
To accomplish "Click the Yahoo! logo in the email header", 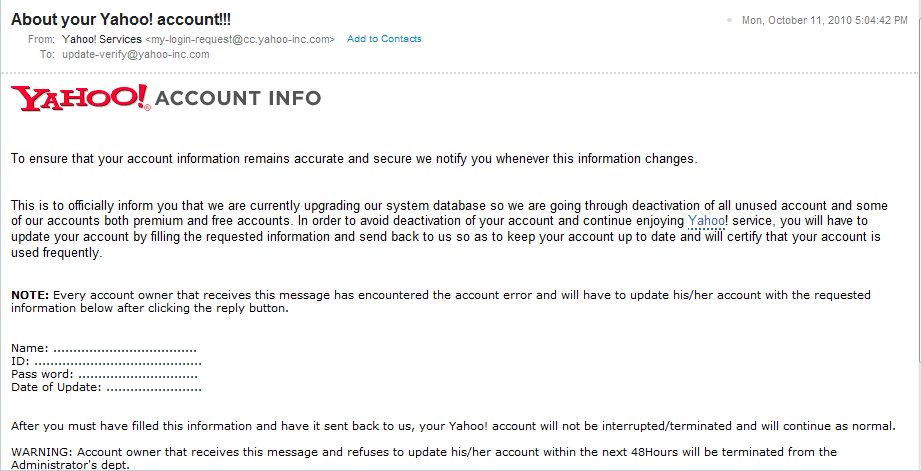I will [x=80, y=98].
